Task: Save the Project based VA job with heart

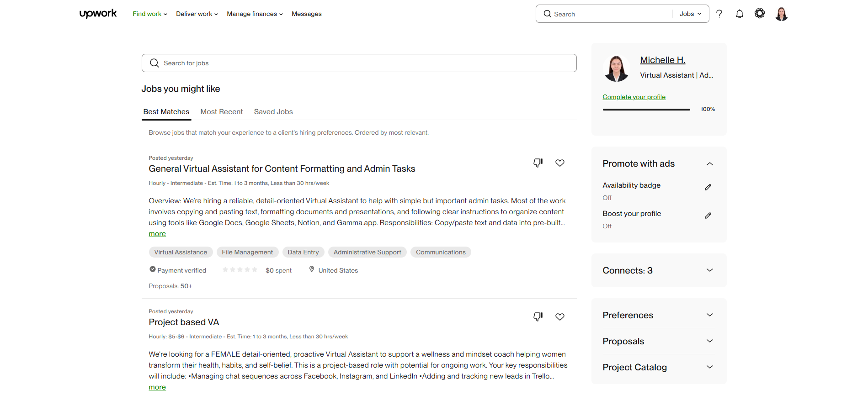Action: [x=559, y=317]
